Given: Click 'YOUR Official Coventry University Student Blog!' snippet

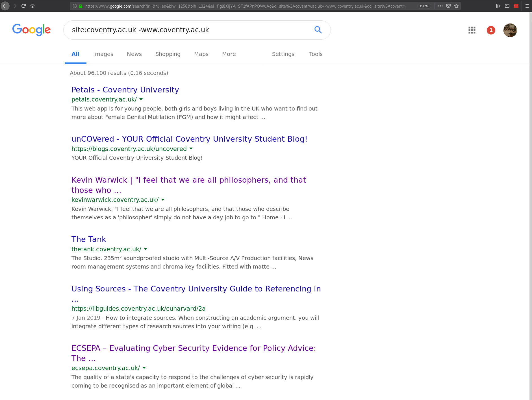Looking at the screenshot, I should coord(137,158).
